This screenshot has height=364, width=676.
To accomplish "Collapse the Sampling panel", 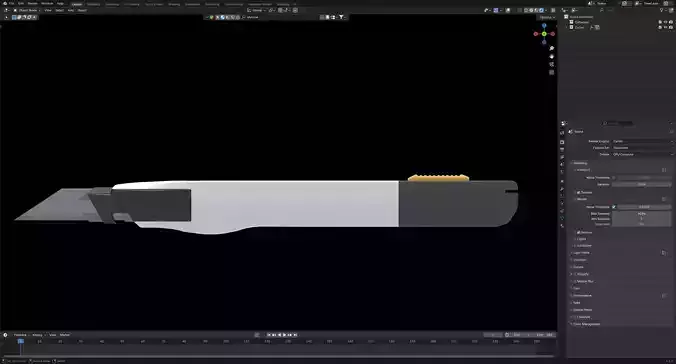I will [579, 163].
